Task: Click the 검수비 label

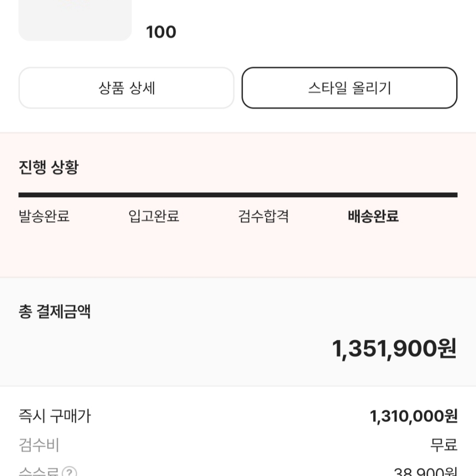Action: tap(39, 445)
